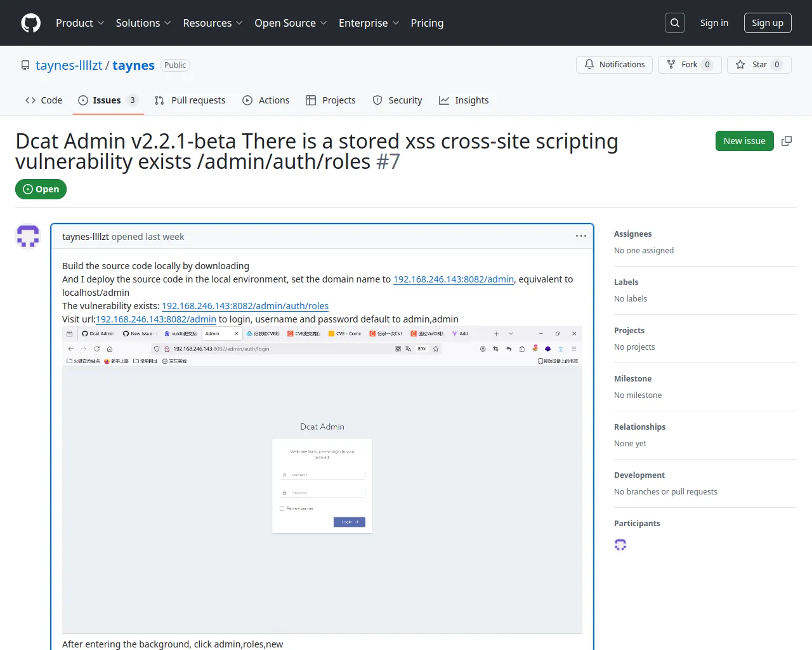The width and height of the screenshot is (812, 650).
Task: Open the search magnifier icon
Action: [x=675, y=23]
